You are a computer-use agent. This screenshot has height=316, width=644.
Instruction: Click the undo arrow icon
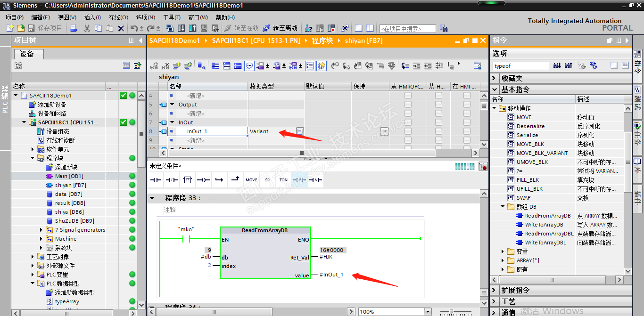point(134,28)
